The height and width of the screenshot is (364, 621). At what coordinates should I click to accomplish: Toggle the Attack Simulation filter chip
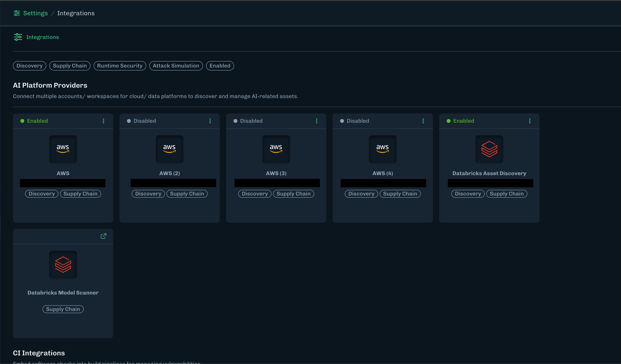[176, 66]
